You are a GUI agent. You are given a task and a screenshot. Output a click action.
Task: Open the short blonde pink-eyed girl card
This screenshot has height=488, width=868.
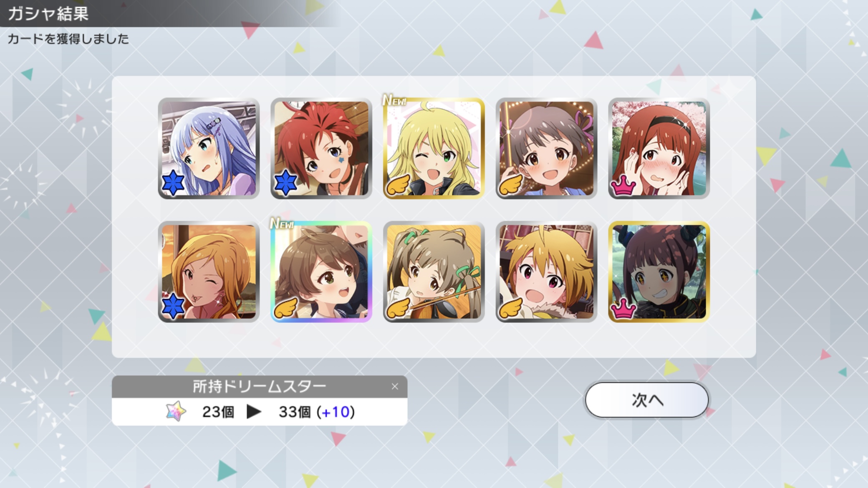point(546,272)
